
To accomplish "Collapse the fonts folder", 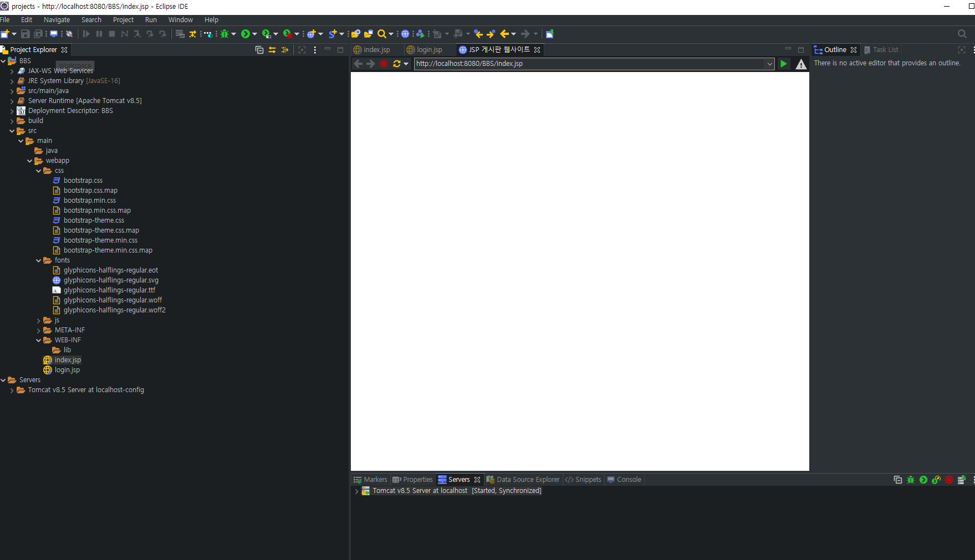I will [39, 260].
